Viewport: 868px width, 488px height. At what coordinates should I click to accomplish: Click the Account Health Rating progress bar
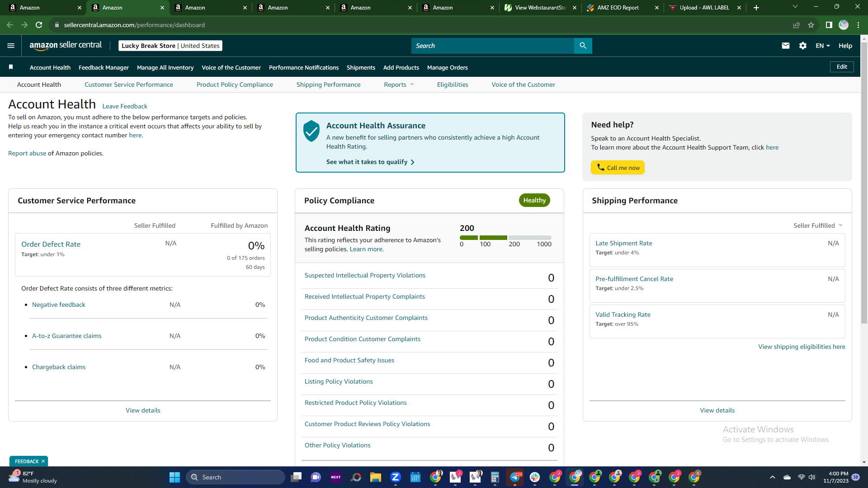505,237
